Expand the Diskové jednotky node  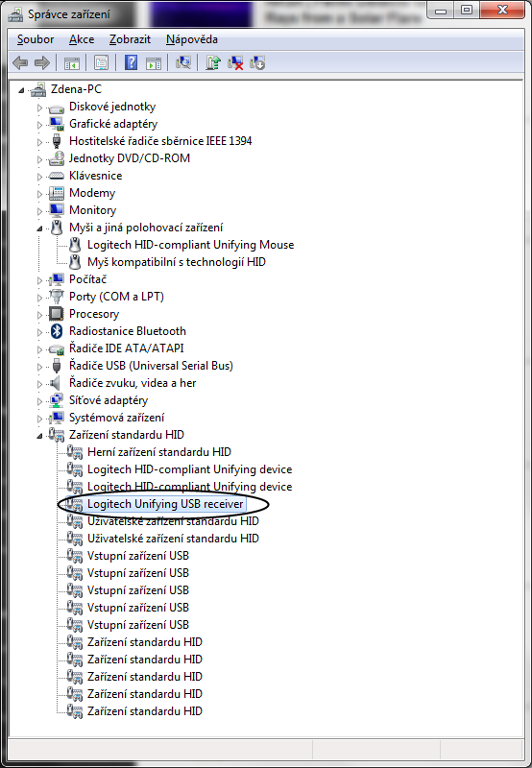click(39, 108)
